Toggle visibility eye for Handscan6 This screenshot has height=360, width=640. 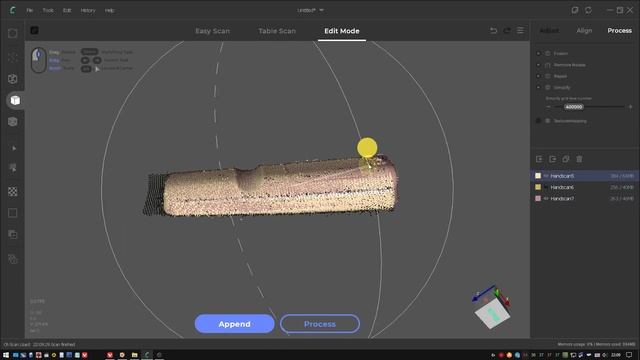[546, 187]
